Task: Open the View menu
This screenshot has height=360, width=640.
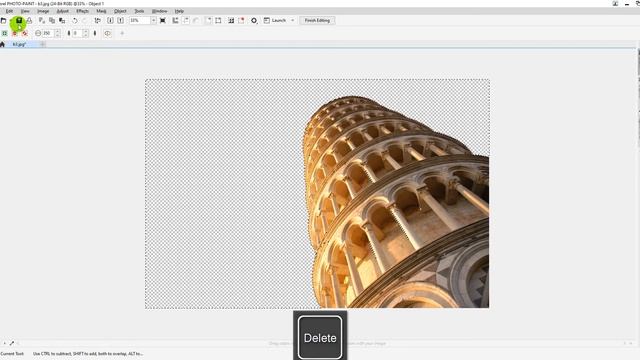Action: click(25, 11)
